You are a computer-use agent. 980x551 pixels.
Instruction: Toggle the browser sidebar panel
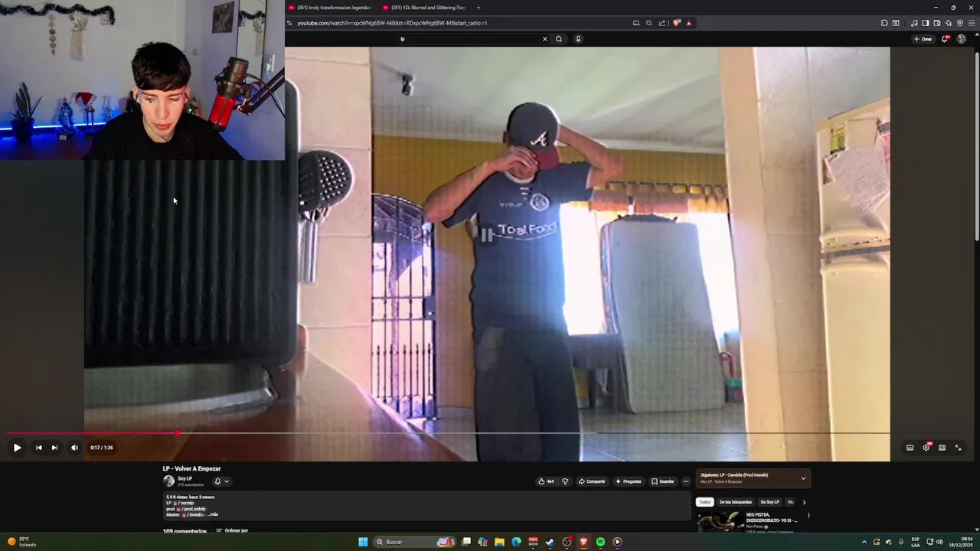tap(926, 23)
